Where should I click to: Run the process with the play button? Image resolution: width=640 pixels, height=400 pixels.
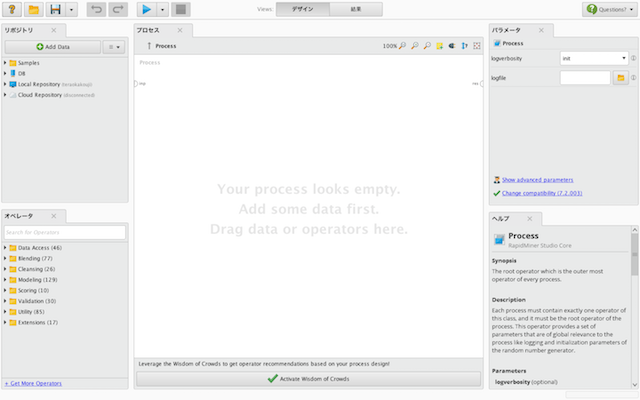pyautogui.click(x=147, y=9)
